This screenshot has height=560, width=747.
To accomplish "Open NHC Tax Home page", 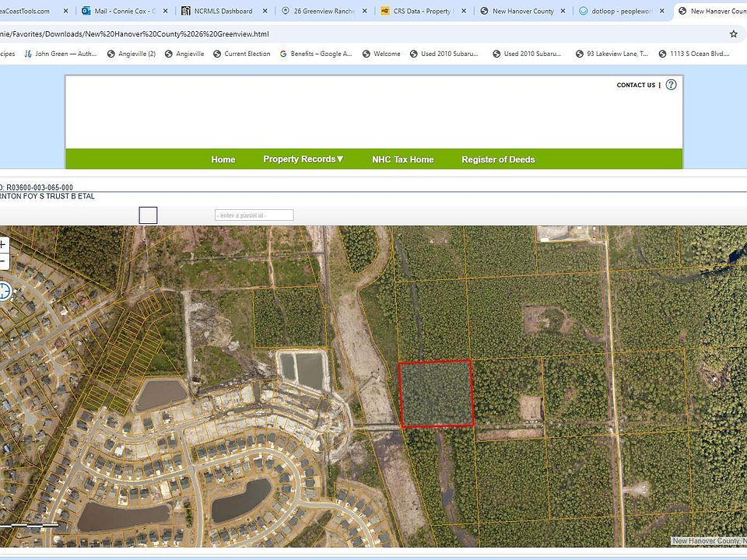I will 402,159.
